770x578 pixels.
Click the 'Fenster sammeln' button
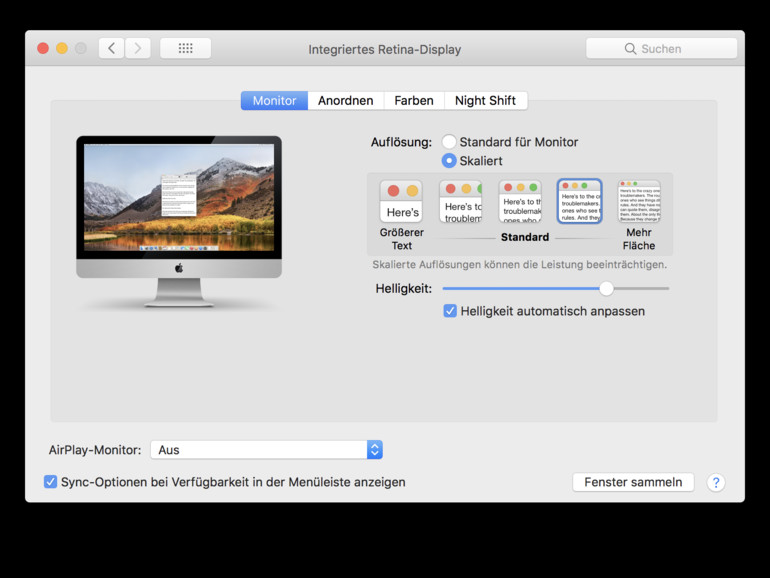click(x=633, y=482)
